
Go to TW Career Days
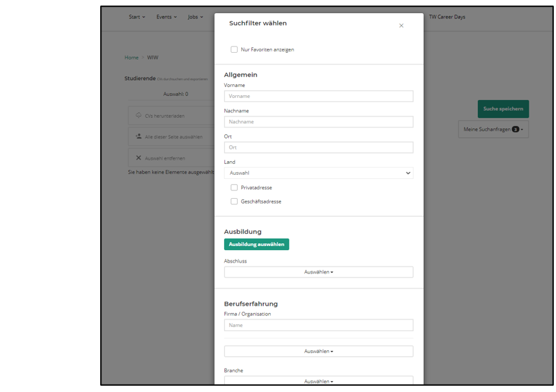point(447,16)
